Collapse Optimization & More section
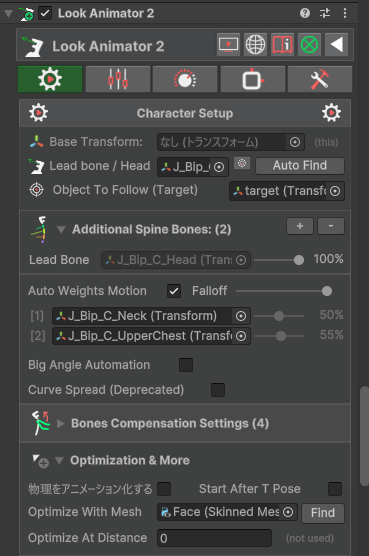369x556 pixels. [59, 461]
